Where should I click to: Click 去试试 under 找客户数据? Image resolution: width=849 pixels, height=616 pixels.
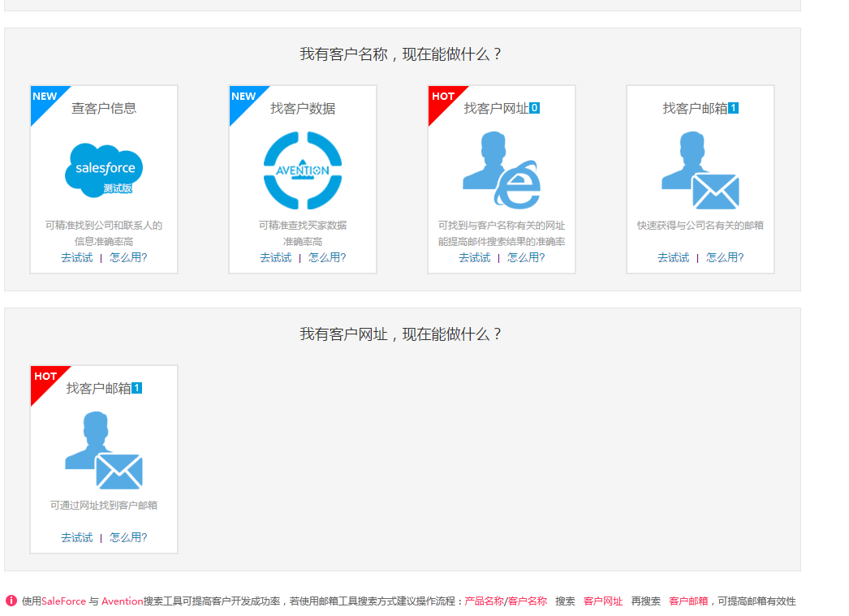point(275,257)
